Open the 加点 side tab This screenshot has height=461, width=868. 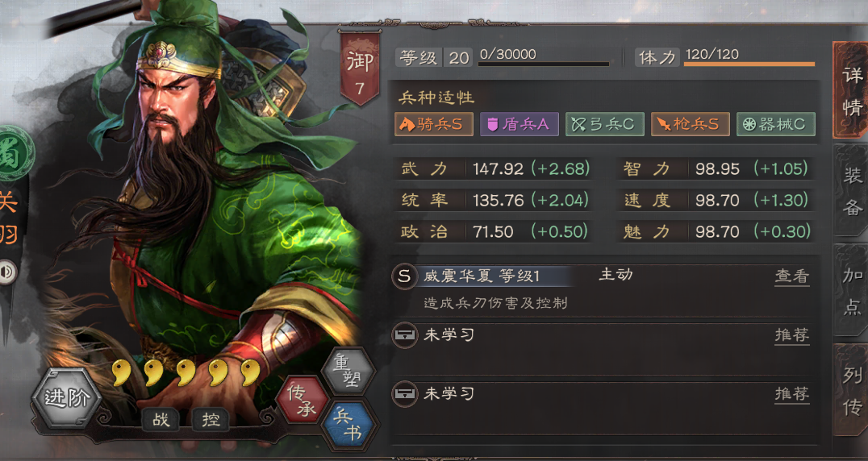(851, 291)
